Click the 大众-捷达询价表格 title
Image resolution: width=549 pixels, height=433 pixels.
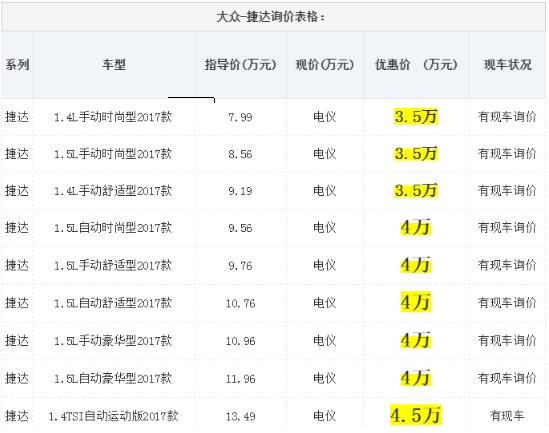271,16
